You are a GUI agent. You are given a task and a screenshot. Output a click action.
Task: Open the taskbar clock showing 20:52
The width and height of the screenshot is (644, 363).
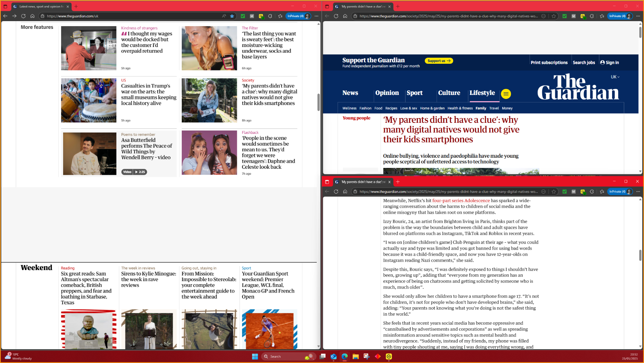click(x=630, y=356)
